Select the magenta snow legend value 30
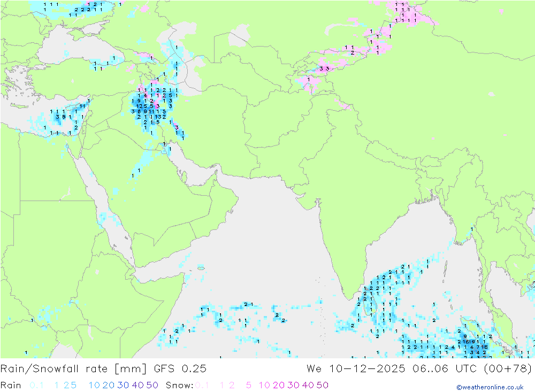 point(293,385)
